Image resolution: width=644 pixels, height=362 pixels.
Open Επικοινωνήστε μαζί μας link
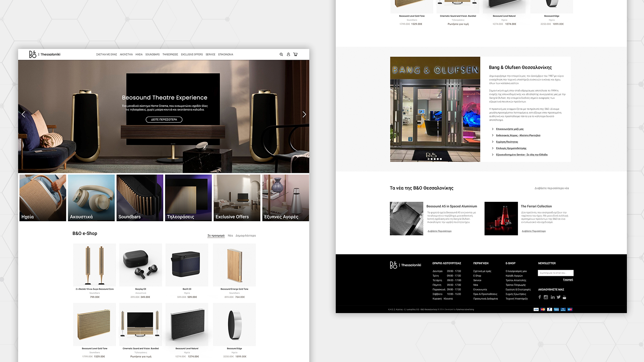pos(510,129)
